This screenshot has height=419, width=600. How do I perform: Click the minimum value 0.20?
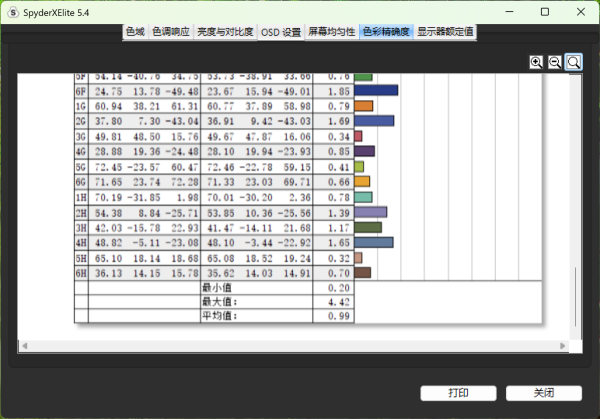point(339,288)
